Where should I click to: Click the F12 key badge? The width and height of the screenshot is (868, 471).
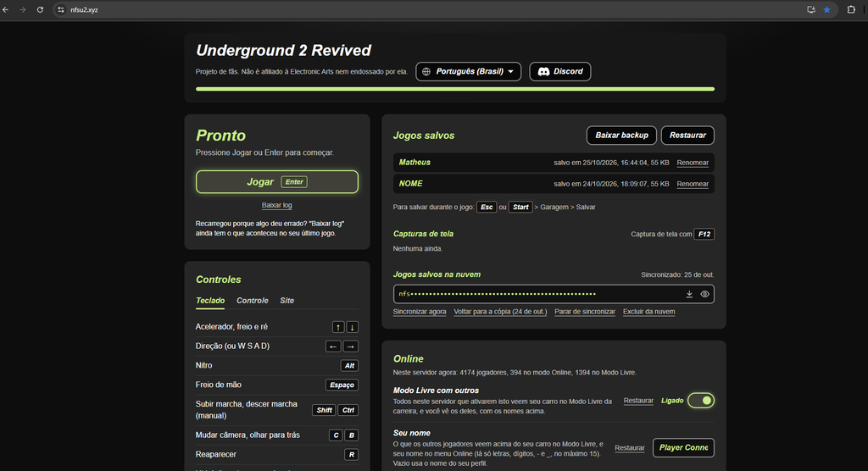point(704,234)
